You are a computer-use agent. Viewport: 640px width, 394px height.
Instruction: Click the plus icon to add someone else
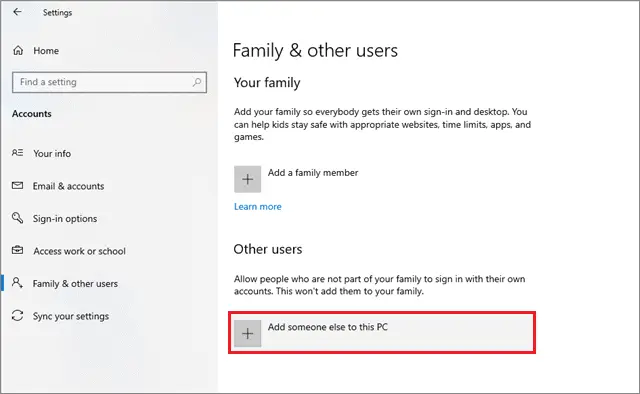click(247, 334)
